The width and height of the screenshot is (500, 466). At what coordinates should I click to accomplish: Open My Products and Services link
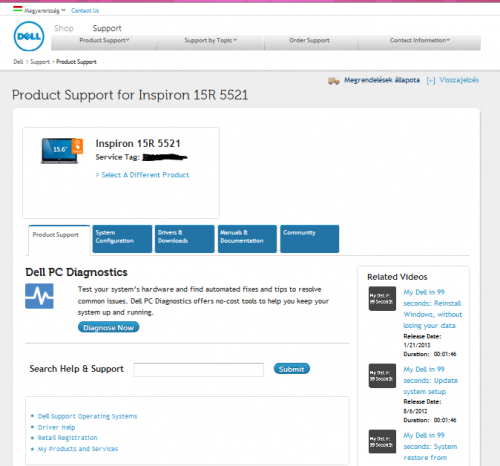tap(78, 449)
